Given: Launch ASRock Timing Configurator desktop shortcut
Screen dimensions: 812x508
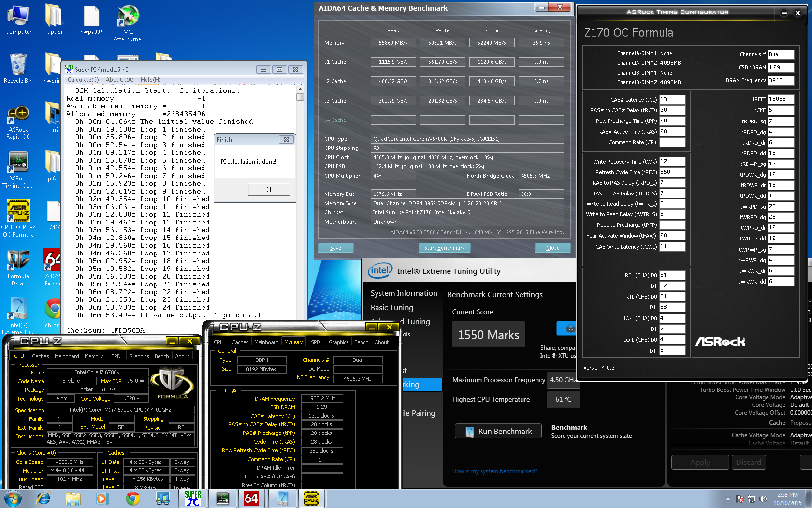Looking at the screenshot, I should pyautogui.click(x=18, y=170).
